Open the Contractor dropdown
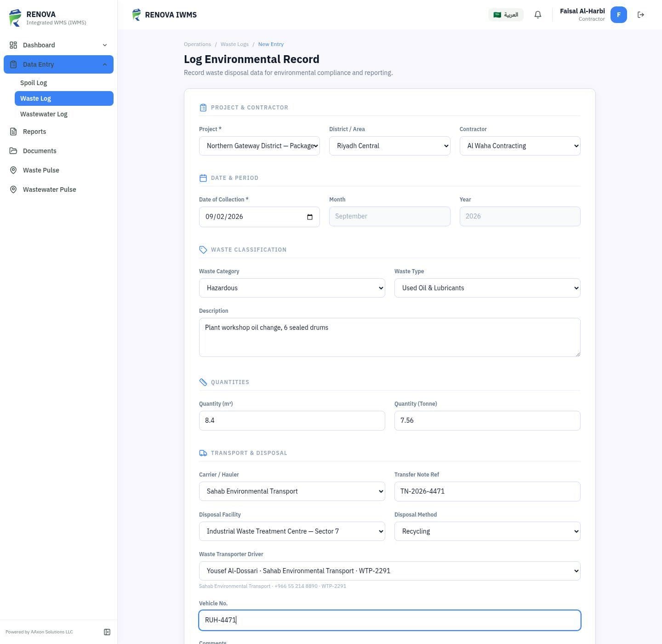Image resolution: width=662 pixels, height=644 pixels. click(x=520, y=146)
